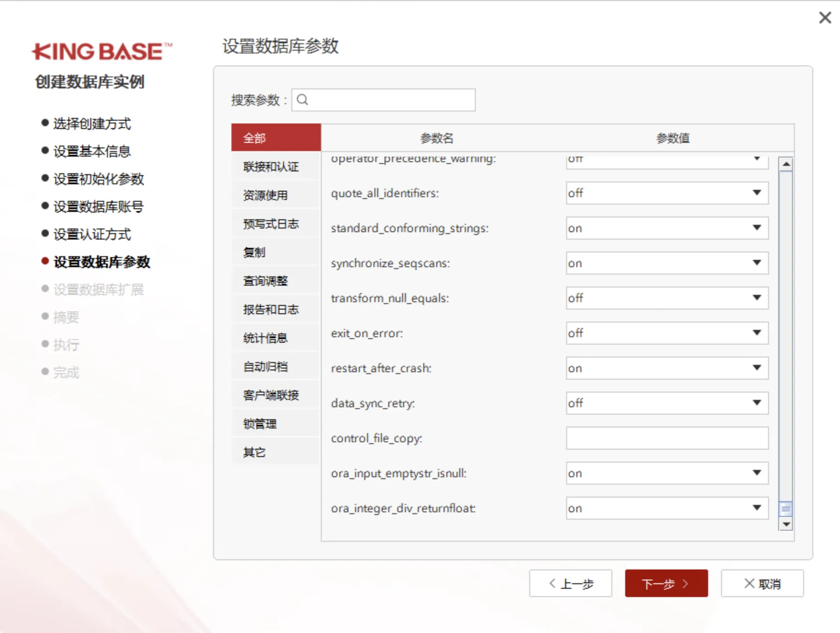Open the data_sync_retry dropdown
The image size is (840, 633).
click(x=757, y=403)
